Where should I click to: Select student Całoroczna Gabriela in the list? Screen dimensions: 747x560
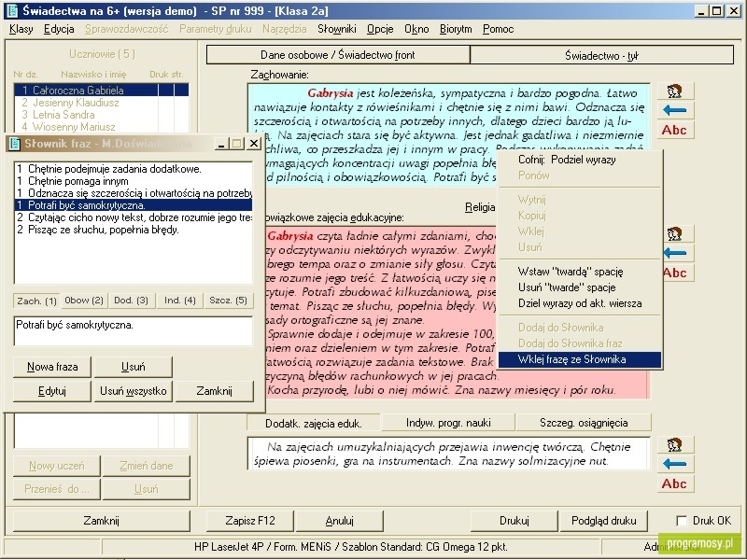101,90
